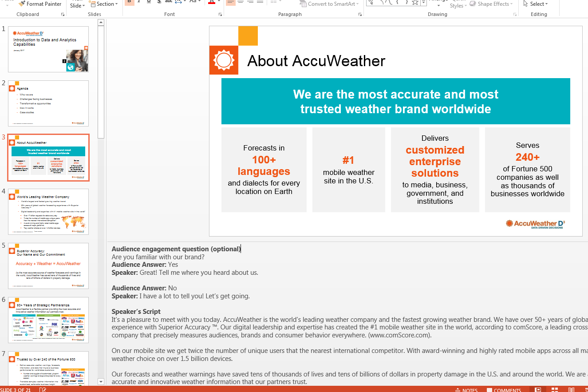Select Center paragraph alignment
Viewport: 588px width, 392px height.
tap(241, 2)
